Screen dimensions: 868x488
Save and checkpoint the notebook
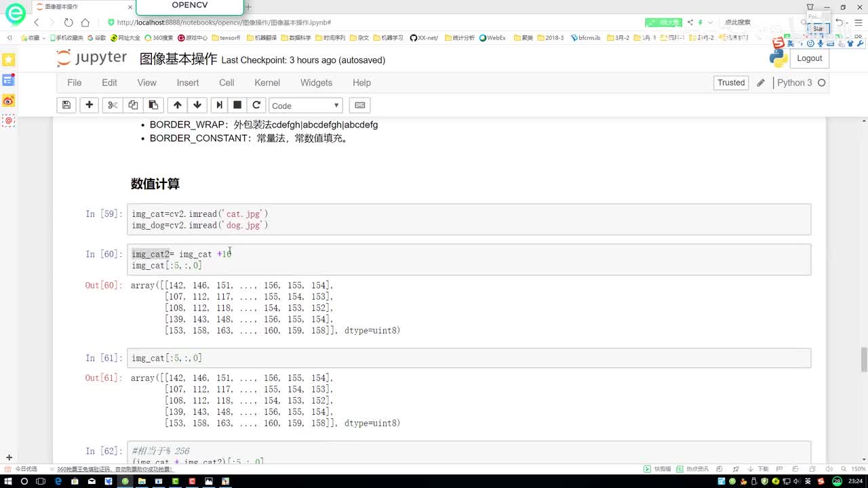click(66, 105)
